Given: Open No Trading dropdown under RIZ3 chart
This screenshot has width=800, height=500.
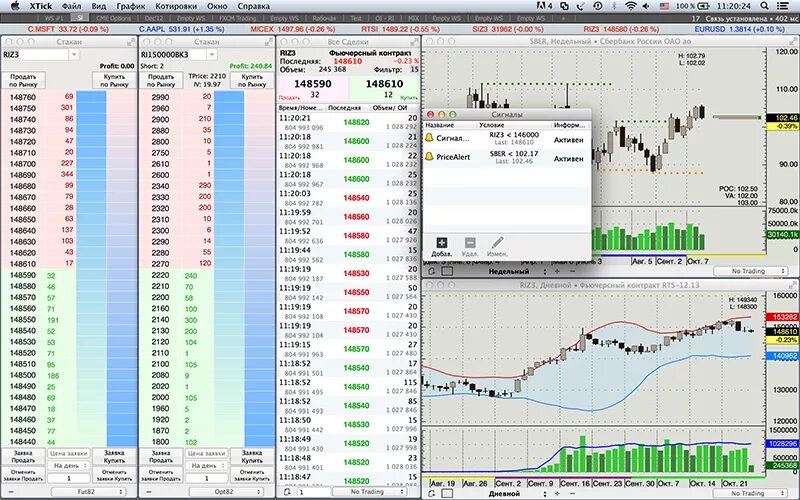Looking at the screenshot, I should (x=750, y=493).
